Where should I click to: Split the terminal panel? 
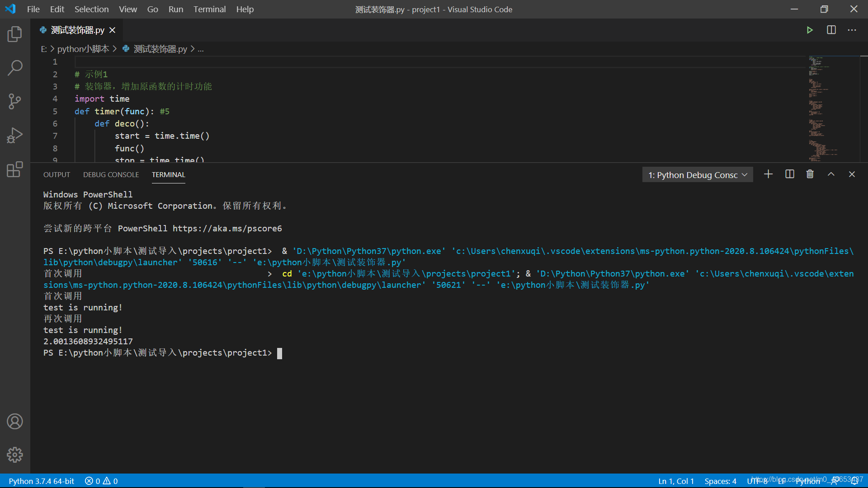pos(790,174)
